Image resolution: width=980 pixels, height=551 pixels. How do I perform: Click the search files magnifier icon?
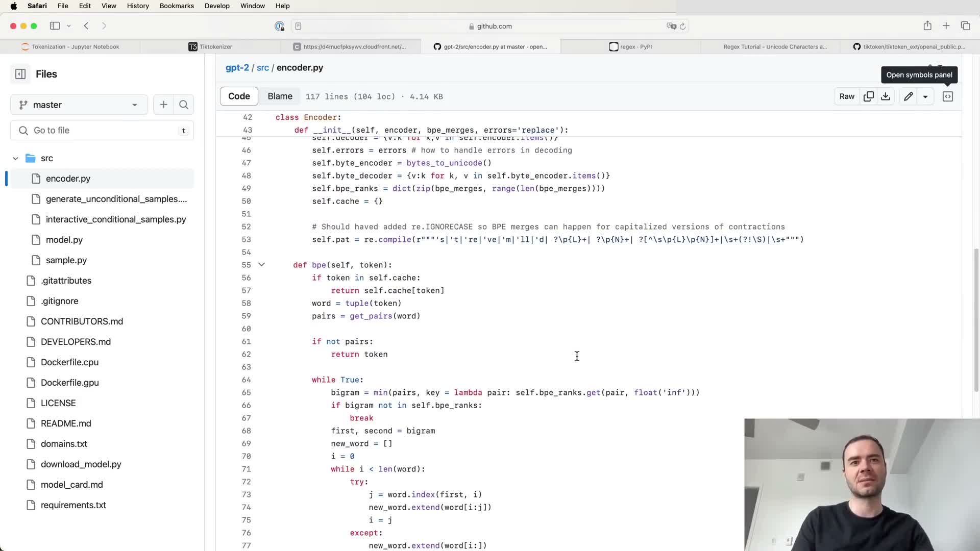[184, 105]
